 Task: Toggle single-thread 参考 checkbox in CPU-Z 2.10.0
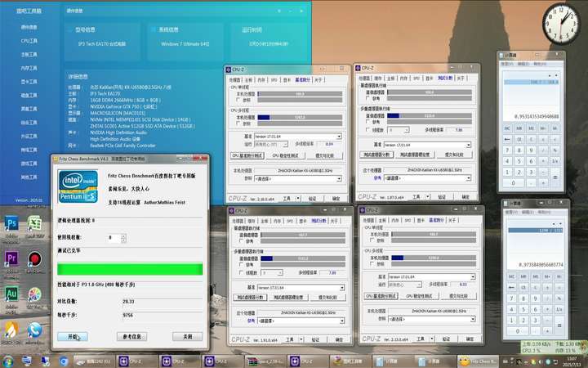click(x=238, y=101)
